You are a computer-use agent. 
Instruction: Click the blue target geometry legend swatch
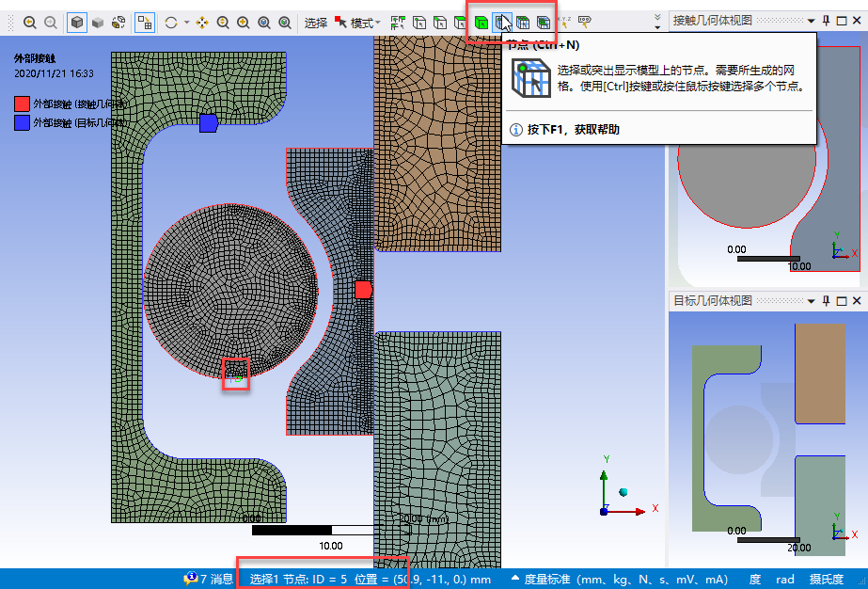(x=23, y=122)
